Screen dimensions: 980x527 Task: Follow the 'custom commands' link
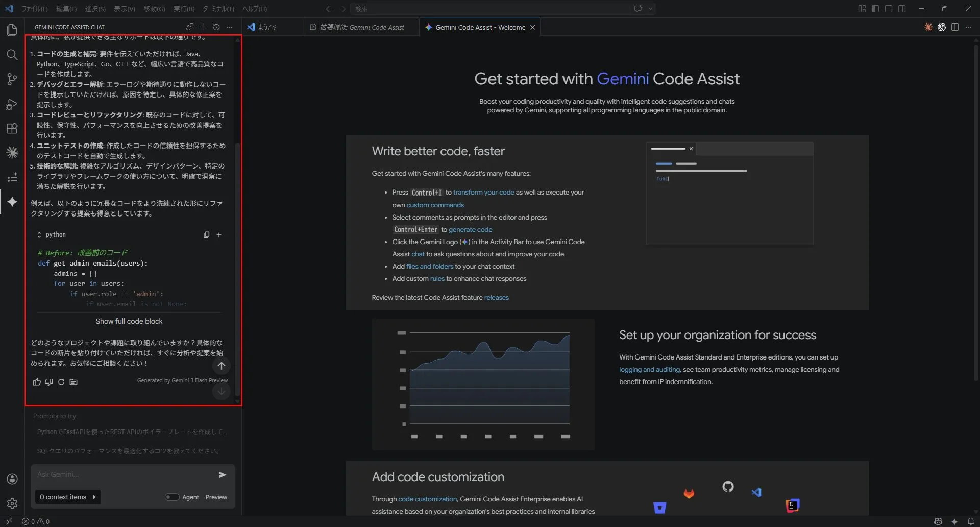(x=435, y=205)
